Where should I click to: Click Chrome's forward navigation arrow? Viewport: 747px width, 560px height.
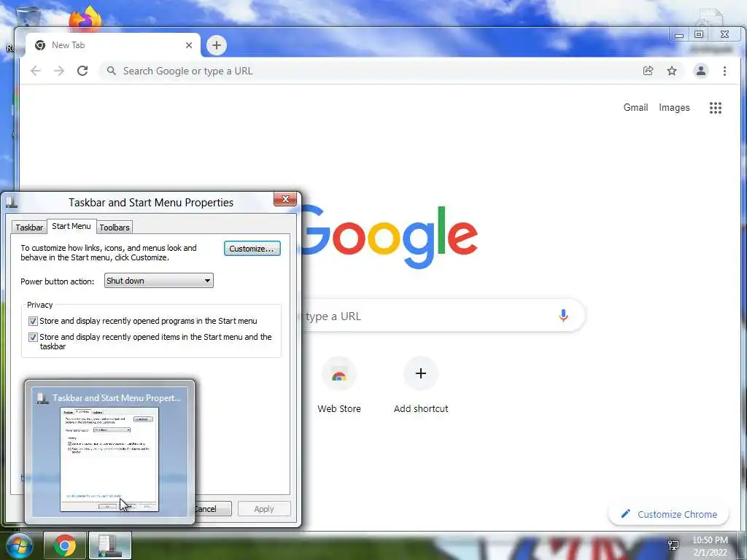tap(59, 71)
